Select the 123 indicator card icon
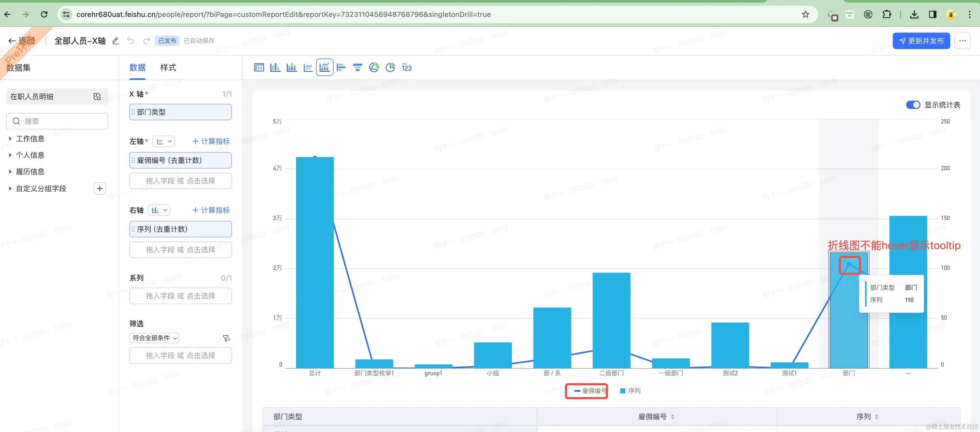Viewport: 980px width, 432px height. (x=407, y=68)
